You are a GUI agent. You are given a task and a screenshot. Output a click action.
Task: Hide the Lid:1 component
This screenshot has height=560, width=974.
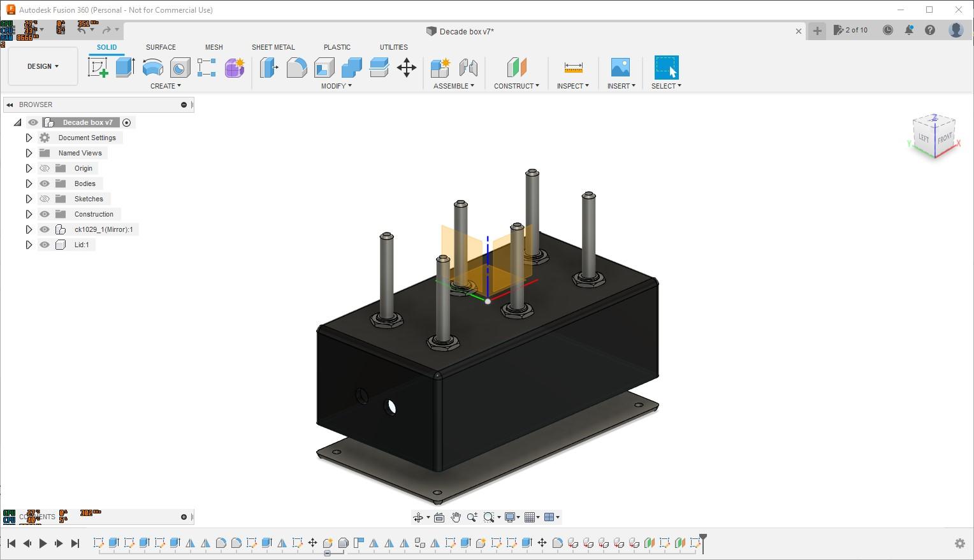(x=45, y=245)
